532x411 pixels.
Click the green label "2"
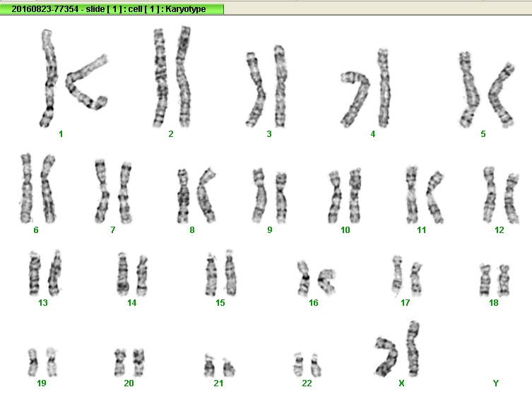tap(171, 134)
